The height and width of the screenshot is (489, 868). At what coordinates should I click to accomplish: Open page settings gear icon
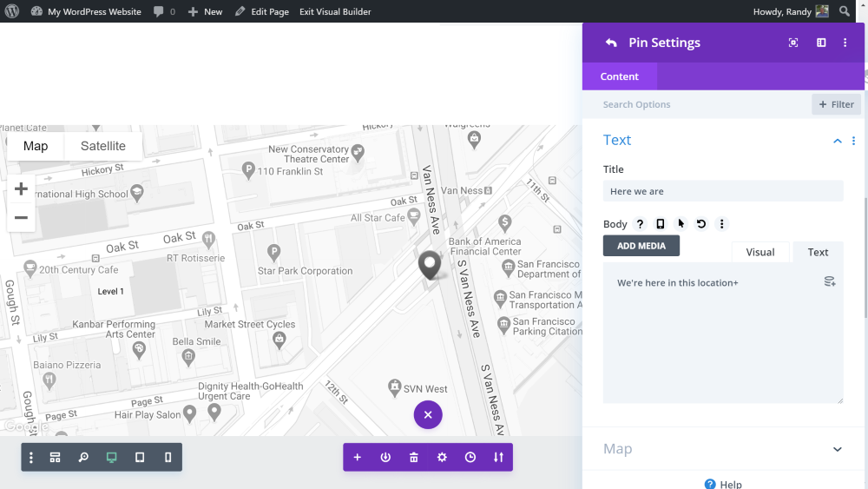tap(442, 458)
